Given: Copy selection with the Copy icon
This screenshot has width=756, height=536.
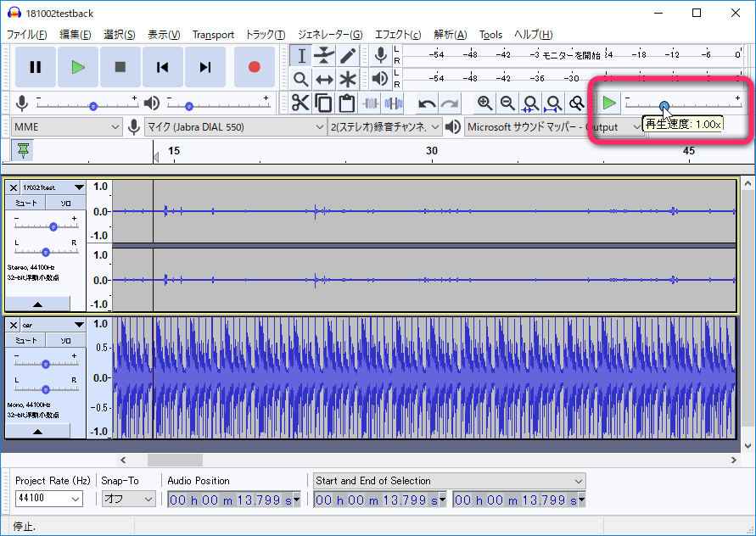Looking at the screenshot, I should 323,103.
